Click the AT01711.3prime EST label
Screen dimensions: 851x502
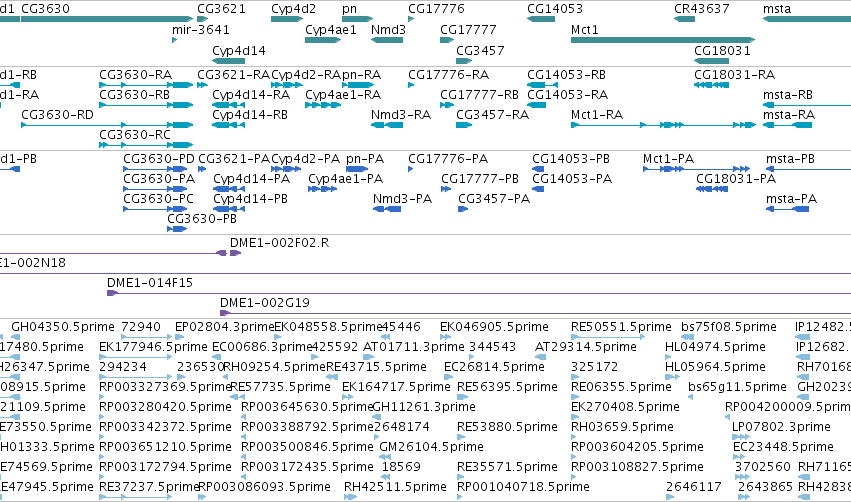[414, 346]
